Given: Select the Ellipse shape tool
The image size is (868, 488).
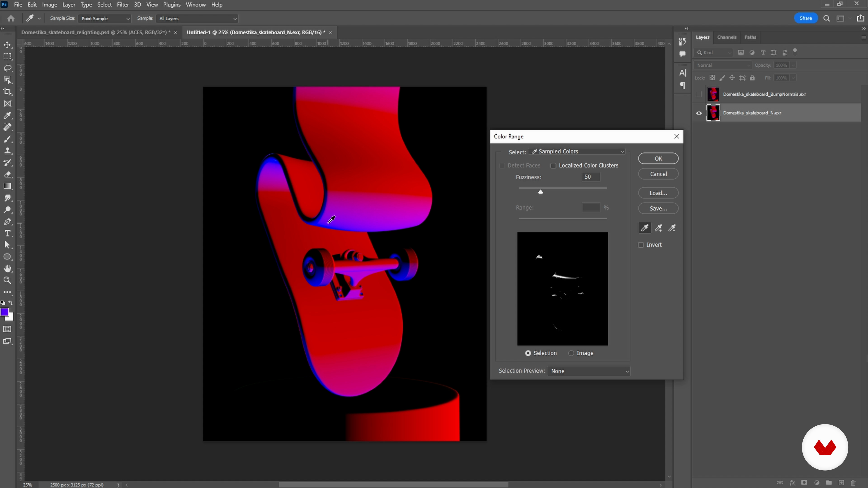Looking at the screenshot, I should pyautogui.click(x=7, y=257).
